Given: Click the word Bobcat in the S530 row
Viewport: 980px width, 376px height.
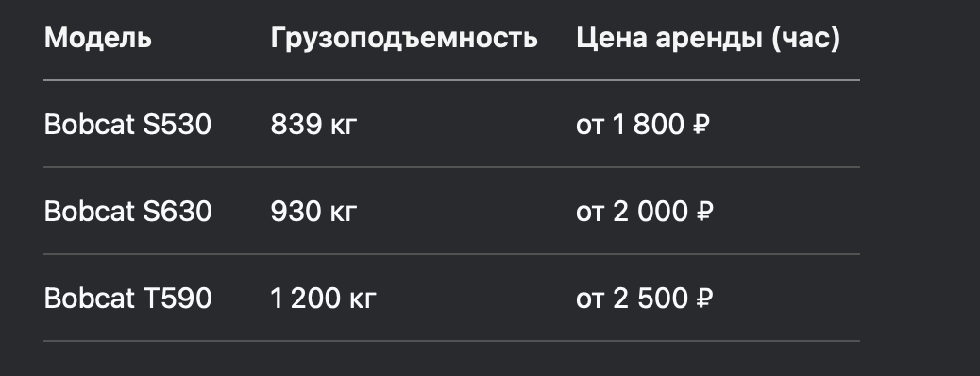Looking at the screenshot, I should click(x=90, y=125).
